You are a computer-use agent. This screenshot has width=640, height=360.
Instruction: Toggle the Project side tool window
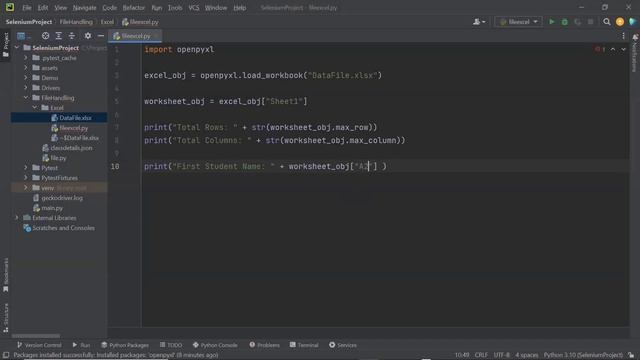click(x=5, y=44)
